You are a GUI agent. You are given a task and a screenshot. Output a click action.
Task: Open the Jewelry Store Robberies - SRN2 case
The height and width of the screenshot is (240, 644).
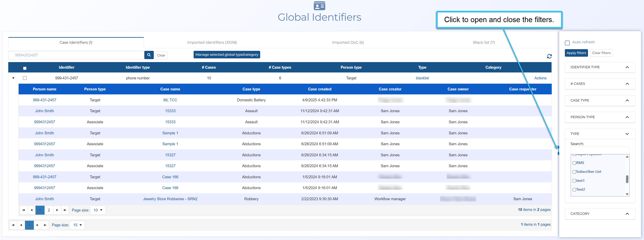(x=170, y=199)
